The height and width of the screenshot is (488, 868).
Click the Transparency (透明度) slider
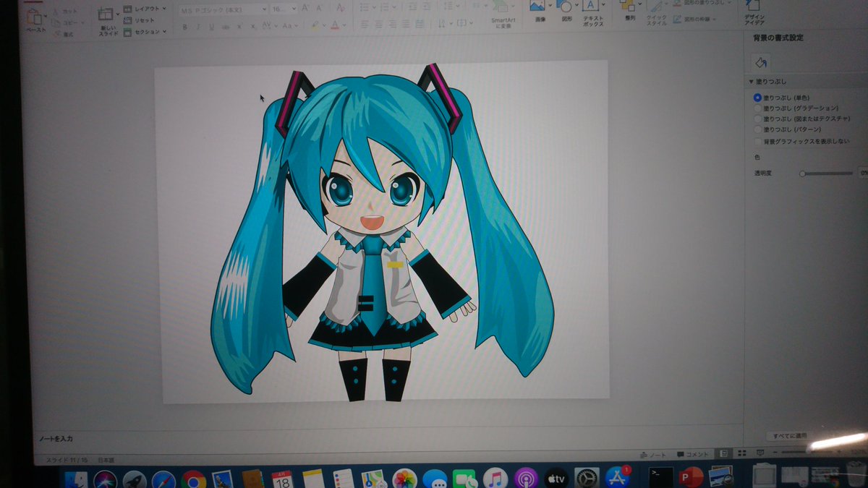click(827, 174)
